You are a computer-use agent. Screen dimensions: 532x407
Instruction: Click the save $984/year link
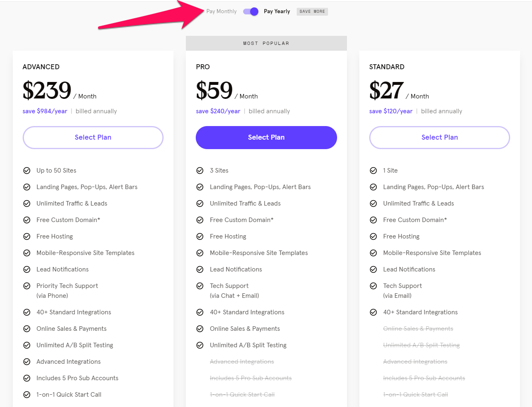click(45, 111)
